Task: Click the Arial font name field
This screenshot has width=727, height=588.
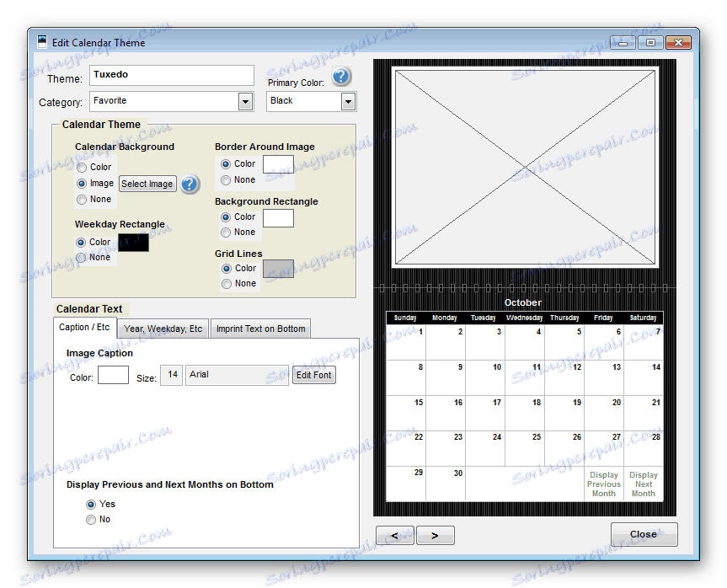Action: pyautogui.click(x=237, y=375)
